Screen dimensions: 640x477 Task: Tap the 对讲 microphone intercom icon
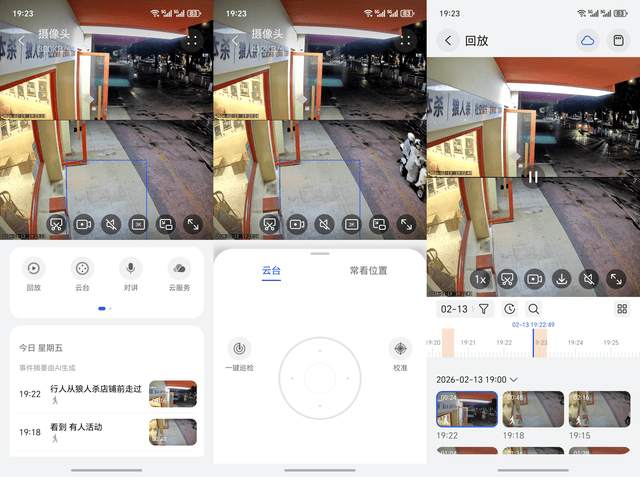pyautogui.click(x=130, y=269)
